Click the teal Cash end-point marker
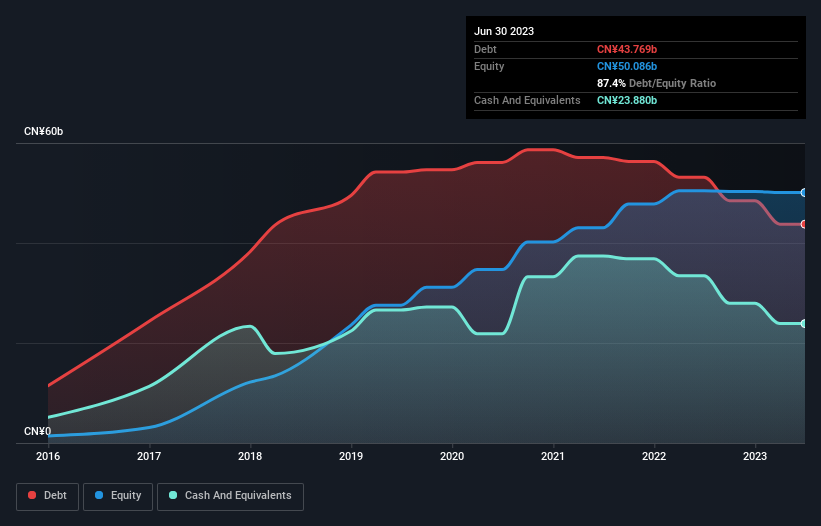The height and width of the screenshot is (526, 821). 804,323
